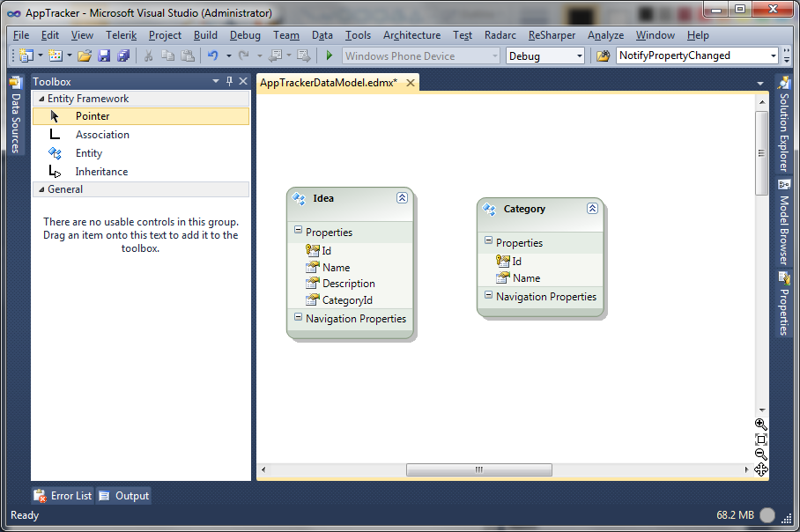Select the Pointer tool in Toolbox

tap(141, 116)
